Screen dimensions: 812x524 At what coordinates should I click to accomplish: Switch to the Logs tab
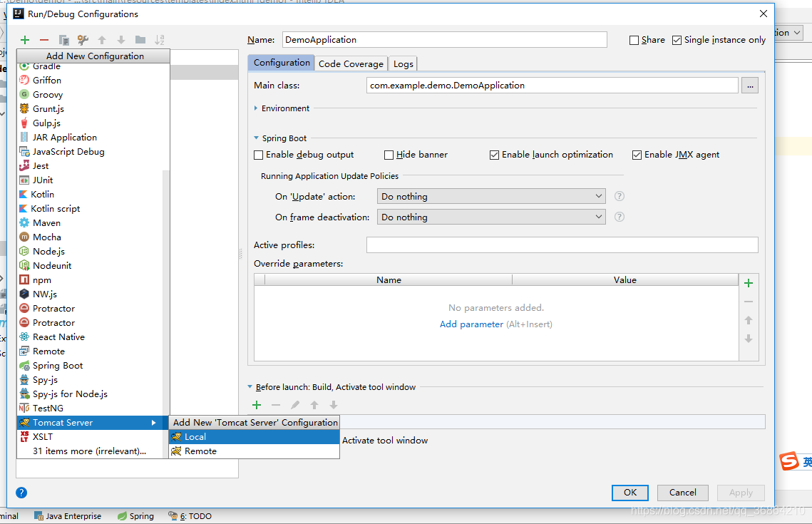coord(403,63)
